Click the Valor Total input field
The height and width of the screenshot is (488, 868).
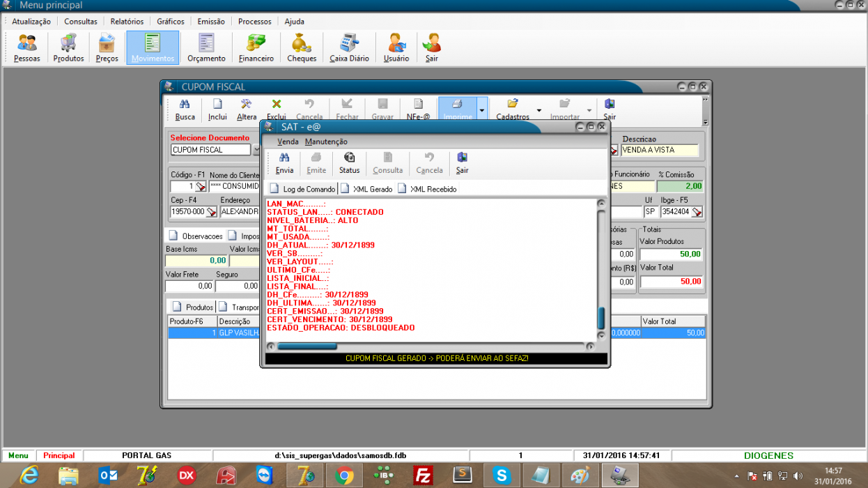point(671,282)
